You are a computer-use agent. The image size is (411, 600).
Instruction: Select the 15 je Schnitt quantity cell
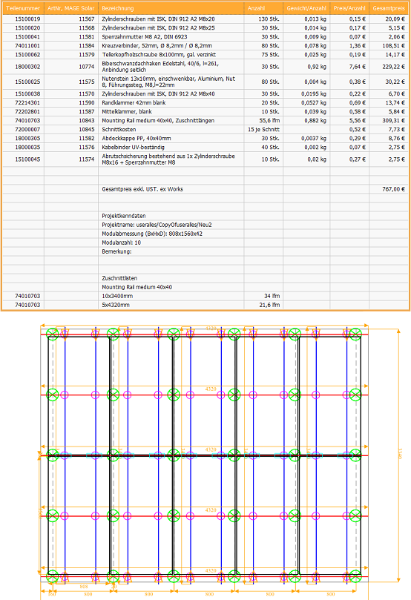(264, 129)
